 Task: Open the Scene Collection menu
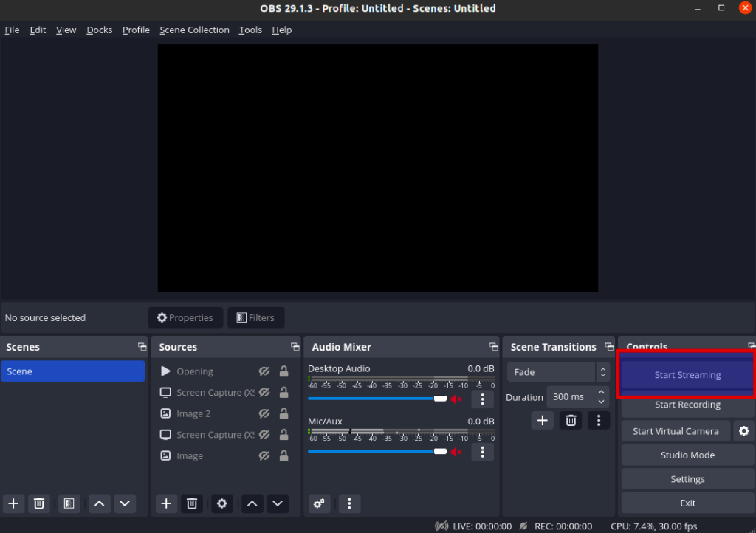click(194, 30)
